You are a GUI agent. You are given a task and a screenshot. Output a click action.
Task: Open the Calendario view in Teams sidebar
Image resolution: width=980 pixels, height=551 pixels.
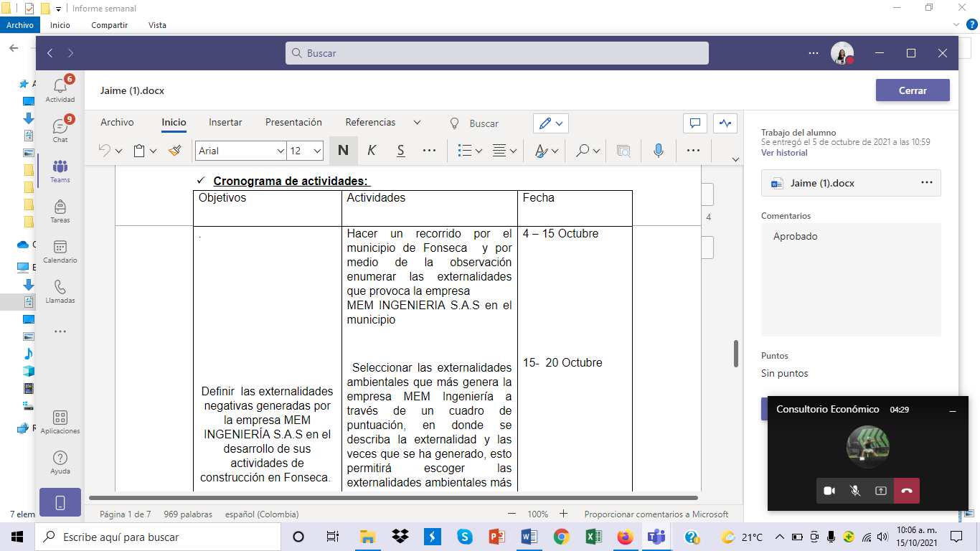click(60, 251)
